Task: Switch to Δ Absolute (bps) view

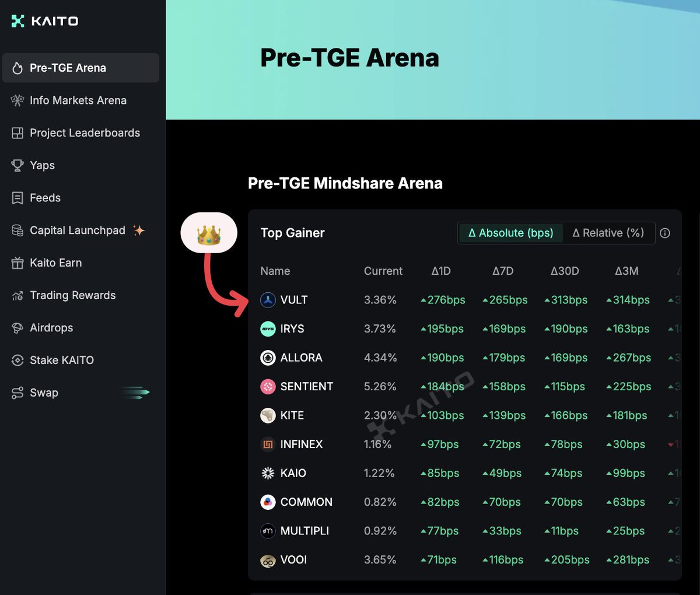Action: pyautogui.click(x=510, y=233)
